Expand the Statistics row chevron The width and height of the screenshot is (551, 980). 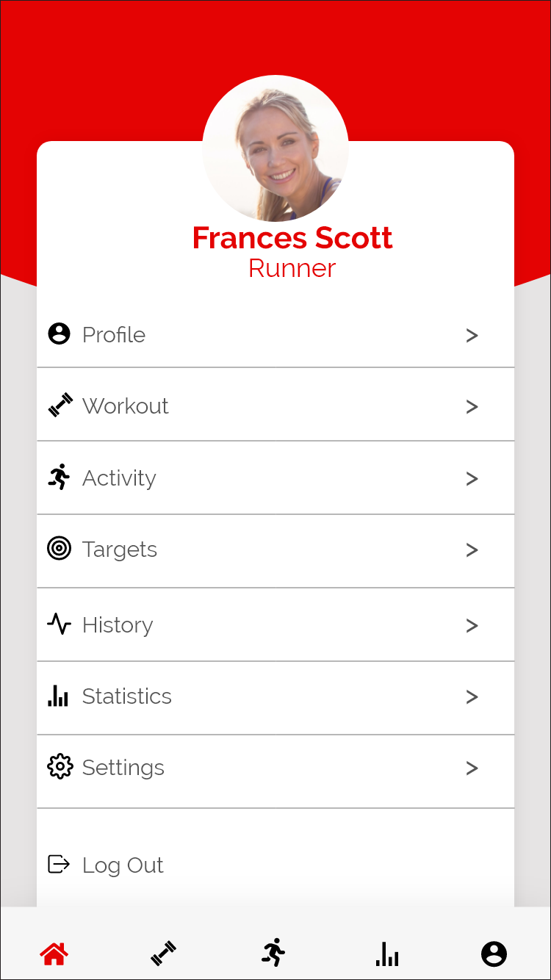pyautogui.click(x=472, y=697)
